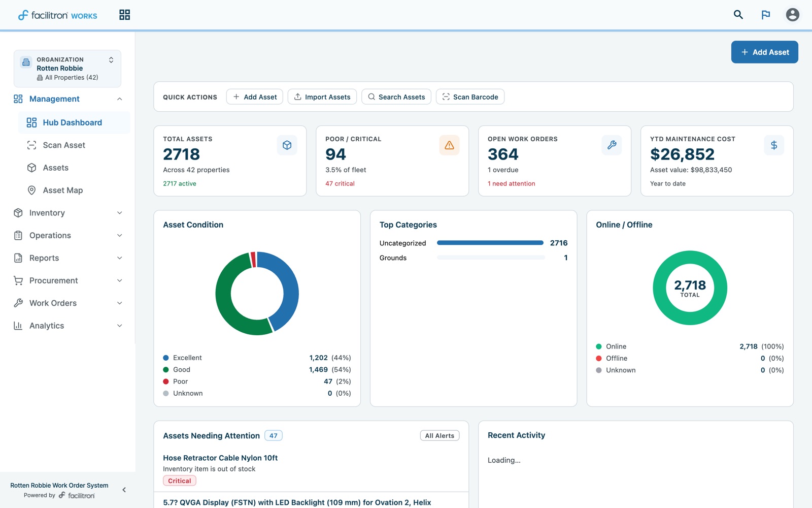Open the Assets sidebar item
The width and height of the screenshot is (812, 508).
(x=74, y=168)
